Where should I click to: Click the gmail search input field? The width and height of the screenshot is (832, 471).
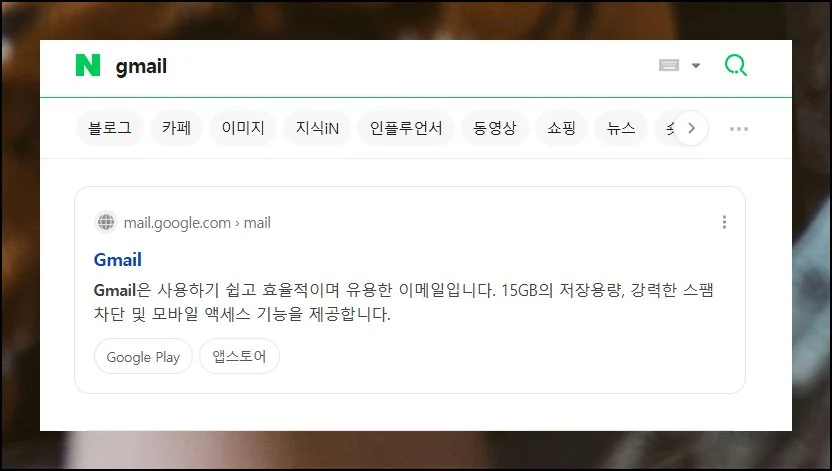click(382, 66)
